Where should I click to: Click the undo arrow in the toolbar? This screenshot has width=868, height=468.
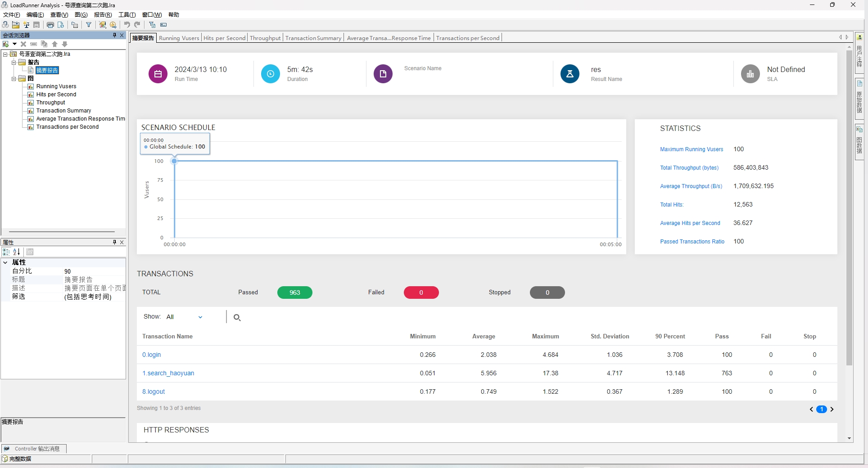pos(127,25)
